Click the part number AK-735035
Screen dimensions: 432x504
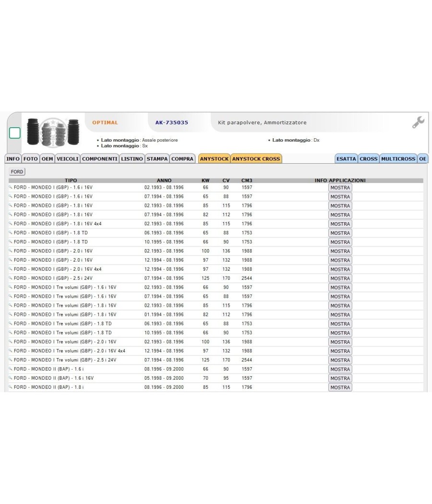[172, 122]
